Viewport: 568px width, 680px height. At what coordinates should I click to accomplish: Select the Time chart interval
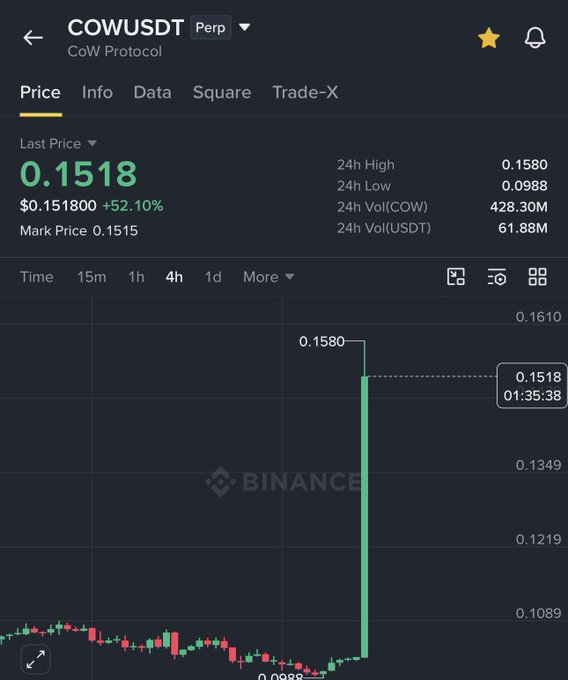coord(37,277)
